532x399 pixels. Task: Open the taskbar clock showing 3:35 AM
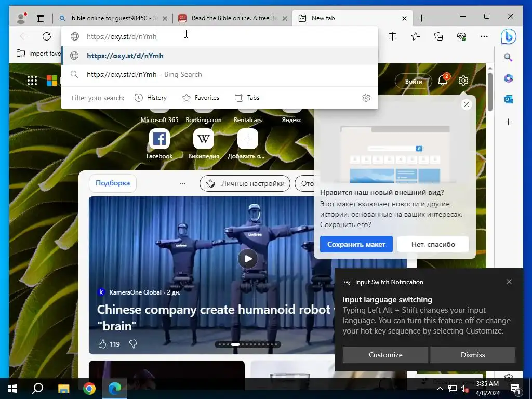pos(487,389)
